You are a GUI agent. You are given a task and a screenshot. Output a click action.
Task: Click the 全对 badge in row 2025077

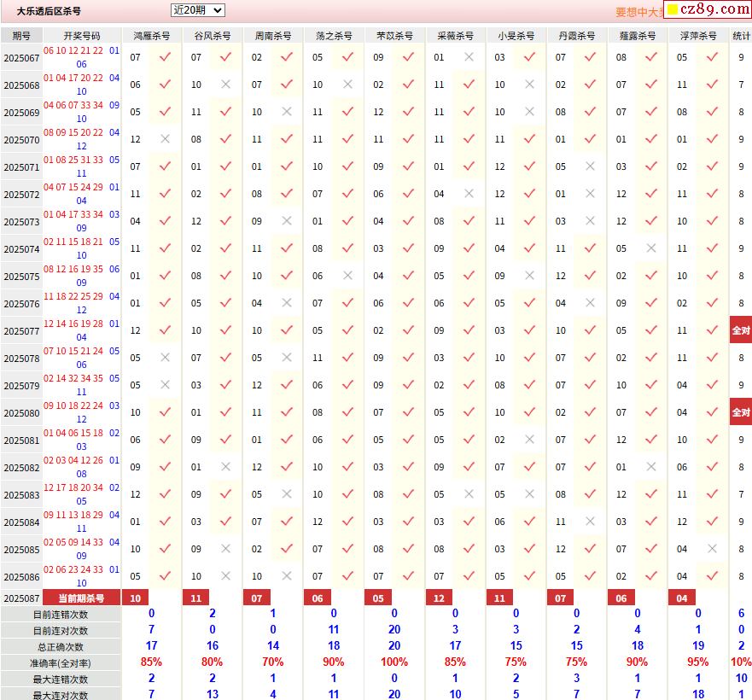(x=741, y=330)
